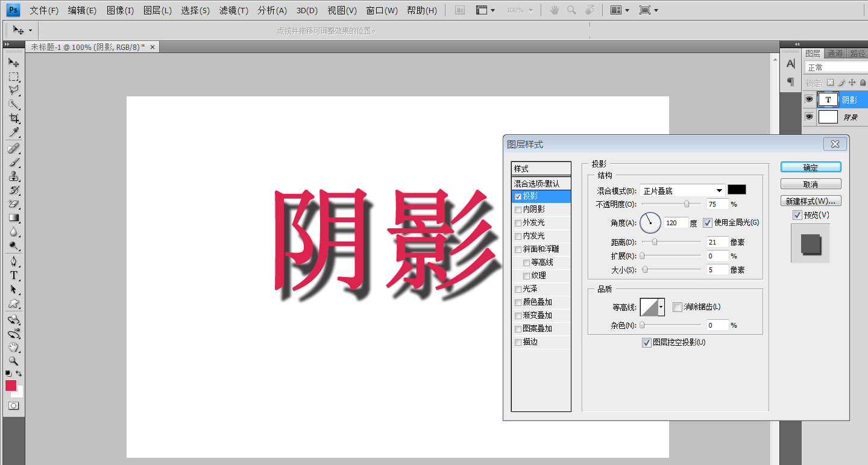Image resolution: width=868 pixels, height=465 pixels.
Task: Hide the 阴影 text layer
Action: click(x=809, y=99)
